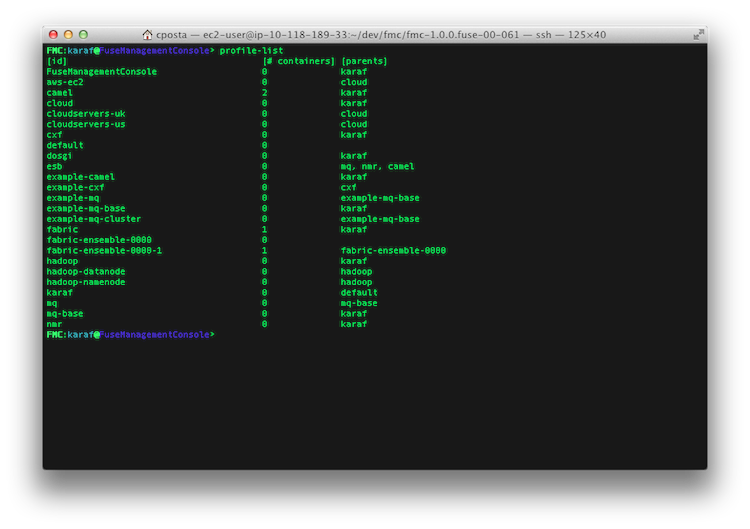The width and height of the screenshot is (750, 529).
Task: Click the green zoom window button
Action: pyautogui.click(x=83, y=34)
